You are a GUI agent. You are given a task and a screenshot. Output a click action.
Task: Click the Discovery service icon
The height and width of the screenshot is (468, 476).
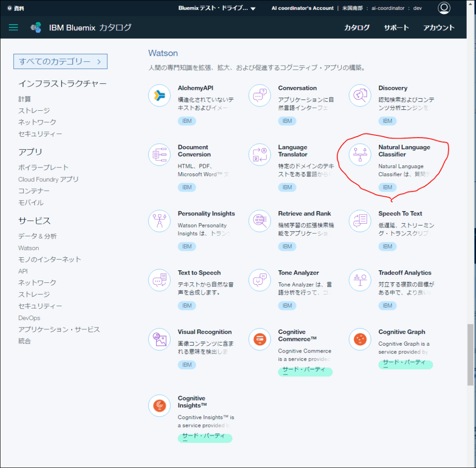tap(360, 95)
